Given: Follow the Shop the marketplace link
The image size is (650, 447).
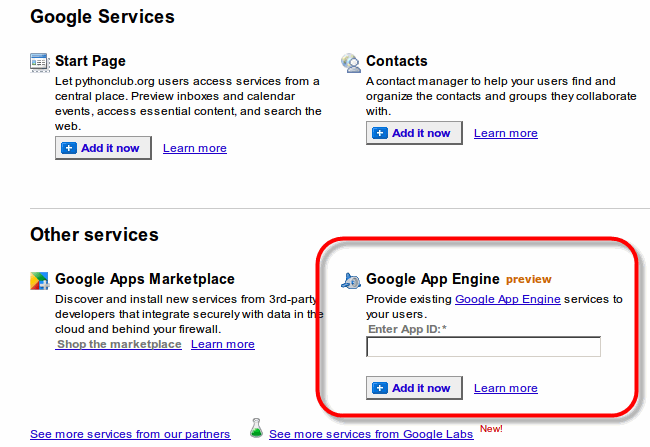Looking at the screenshot, I should tap(119, 344).
